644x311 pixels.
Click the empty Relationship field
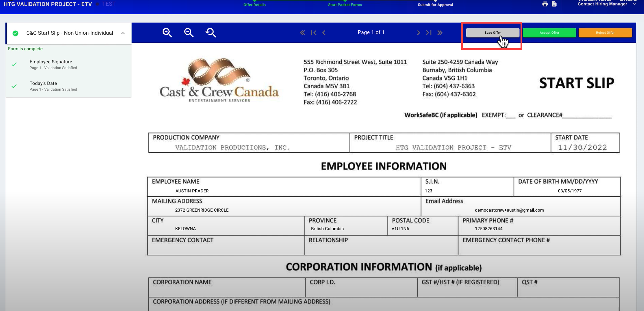coord(381,245)
